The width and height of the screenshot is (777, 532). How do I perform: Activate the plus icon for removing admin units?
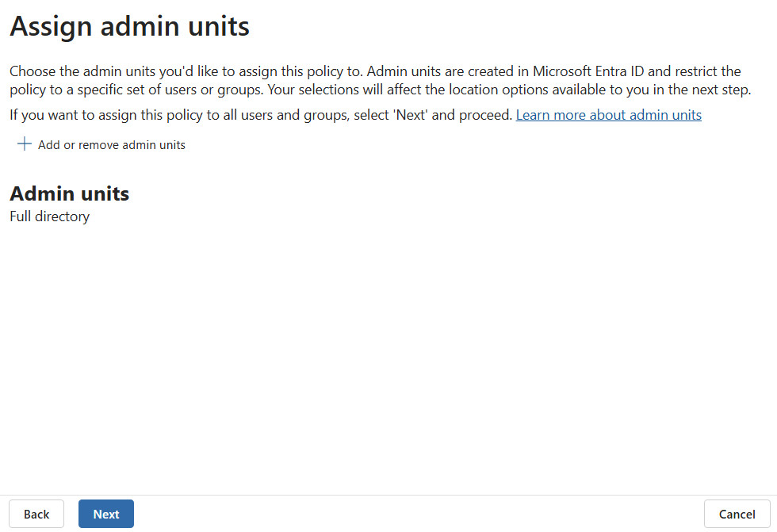click(x=24, y=144)
